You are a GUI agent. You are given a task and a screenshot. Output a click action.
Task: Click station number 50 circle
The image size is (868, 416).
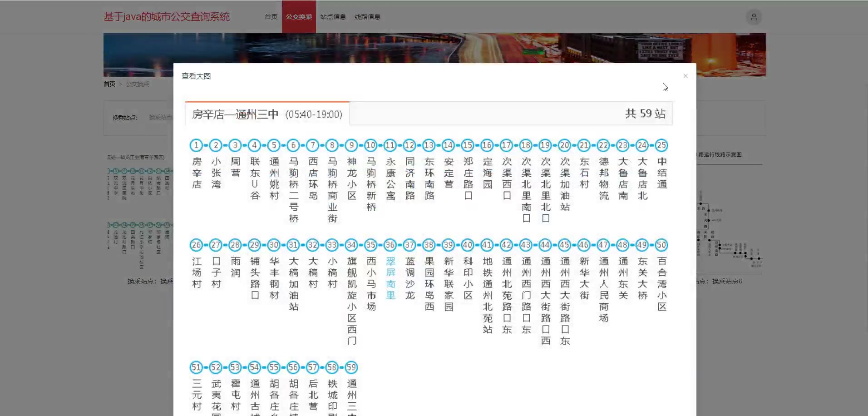coord(661,245)
